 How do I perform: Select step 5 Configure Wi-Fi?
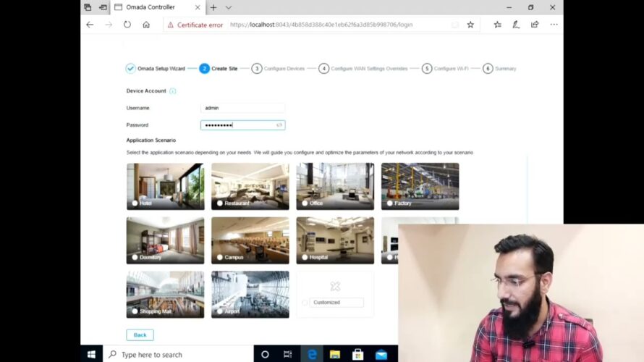tap(445, 69)
